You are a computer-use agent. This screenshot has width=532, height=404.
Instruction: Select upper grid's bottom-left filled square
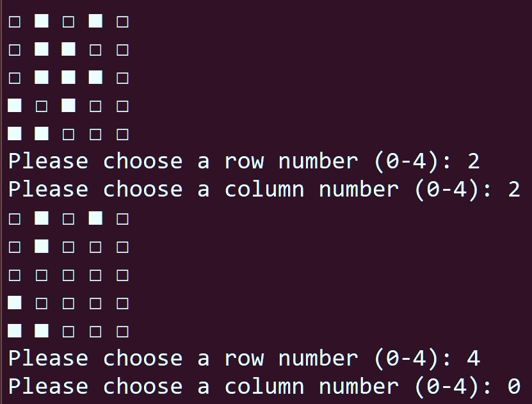(x=15, y=134)
